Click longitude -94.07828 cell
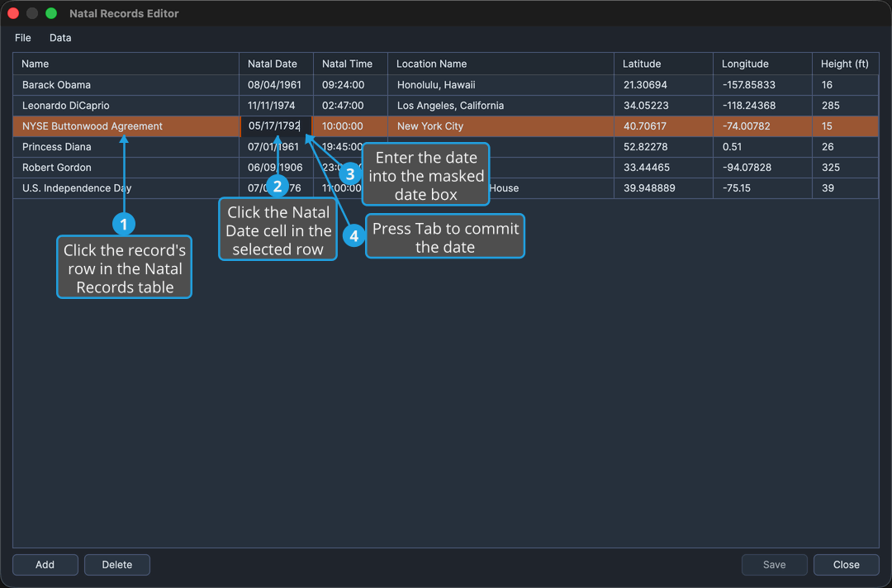Viewport: 892px width, 588px height. point(762,167)
